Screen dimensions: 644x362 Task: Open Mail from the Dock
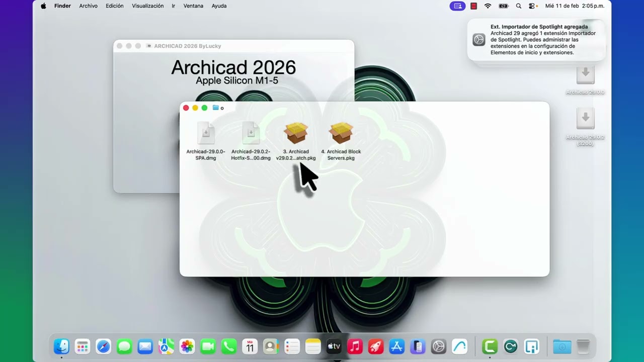[x=145, y=346]
